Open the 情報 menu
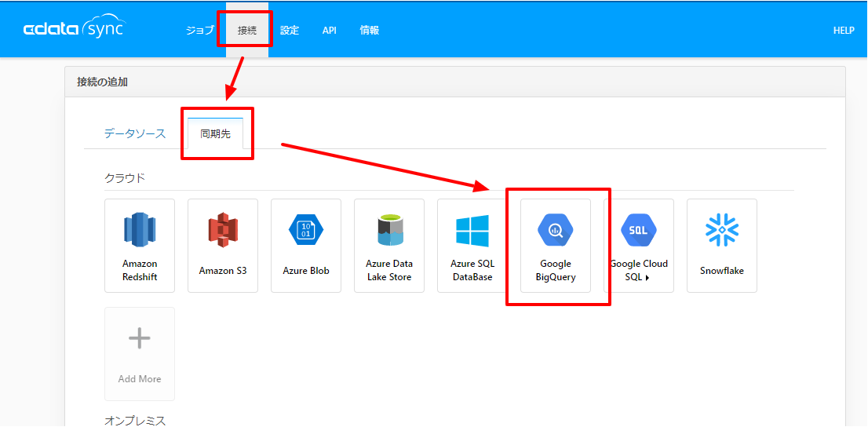 [x=369, y=31]
